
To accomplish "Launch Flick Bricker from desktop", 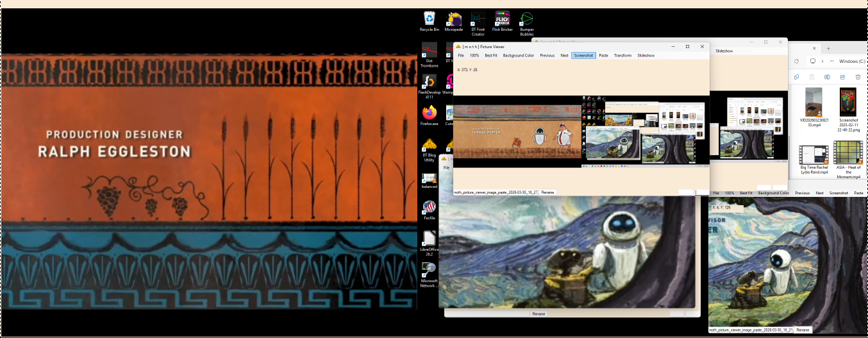I will [502, 19].
